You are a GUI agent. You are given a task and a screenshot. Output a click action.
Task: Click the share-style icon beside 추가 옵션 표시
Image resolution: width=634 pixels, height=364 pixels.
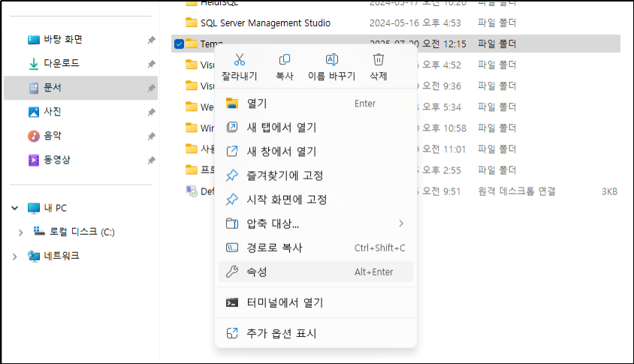pos(232,333)
